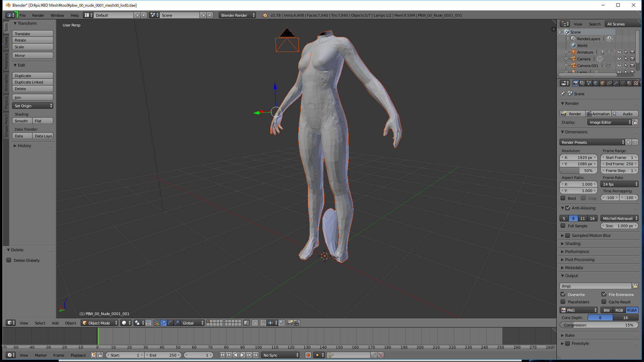Open the World properties tab
Image resolution: width=644 pixels, height=362 pixels.
click(596, 83)
